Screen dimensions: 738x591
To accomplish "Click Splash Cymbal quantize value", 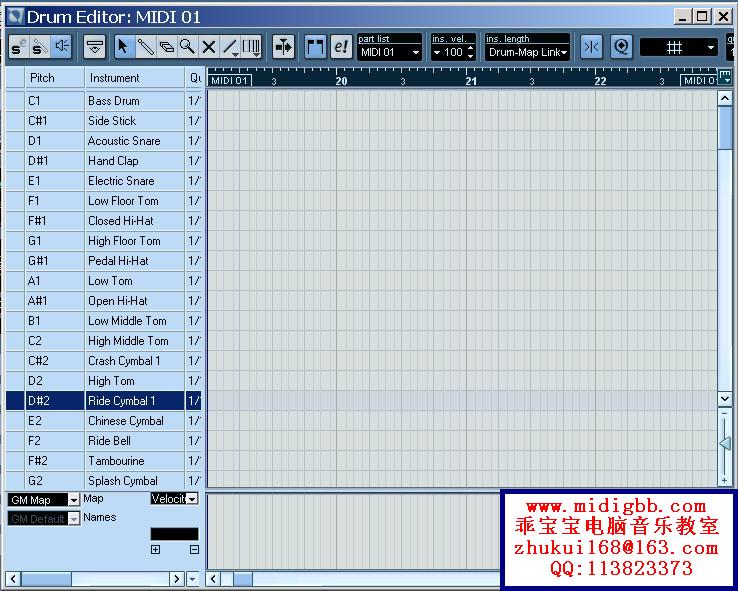I will click(x=194, y=481).
